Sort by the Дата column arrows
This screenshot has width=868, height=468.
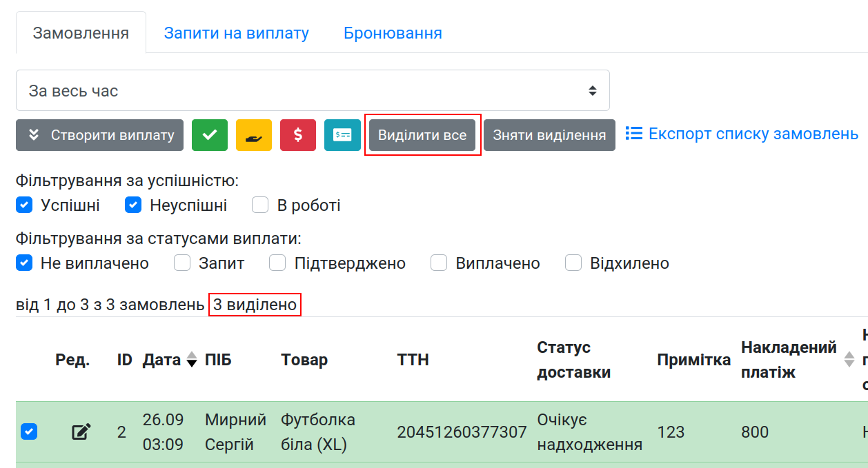tap(192, 360)
